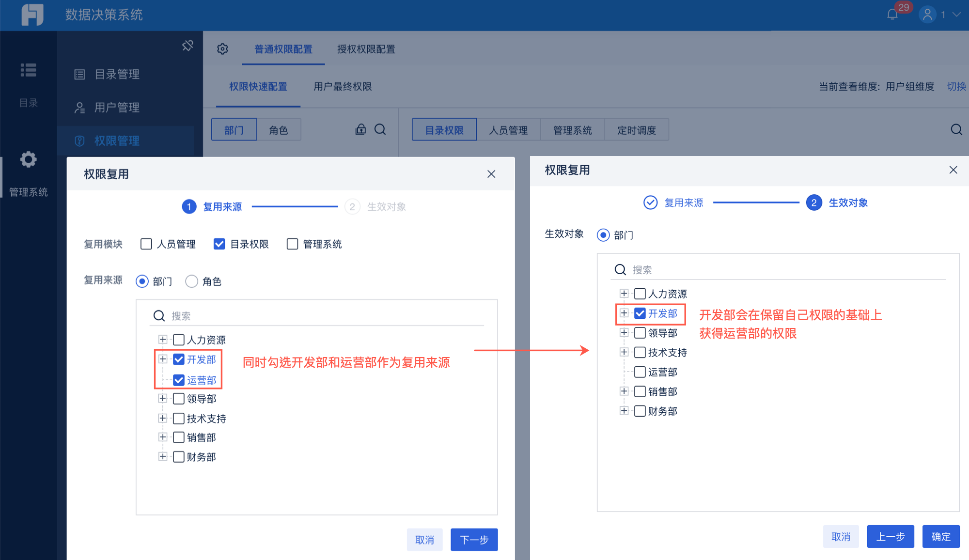Check the 人员管理 reuse module checkbox

click(146, 244)
